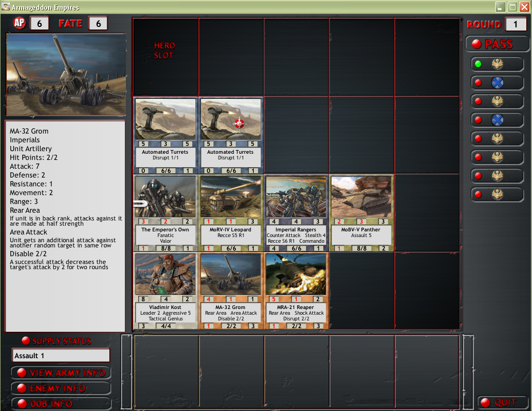Click the red dot on the PASS button
This screenshot has width=532, height=411.
click(477, 44)
